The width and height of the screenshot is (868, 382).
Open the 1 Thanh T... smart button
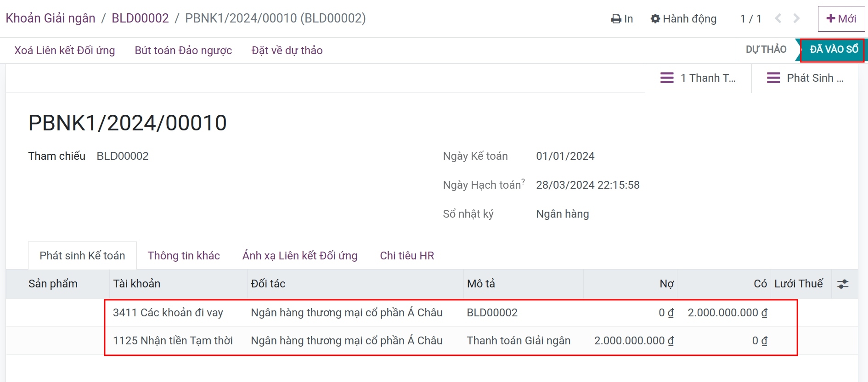[698, 78]
